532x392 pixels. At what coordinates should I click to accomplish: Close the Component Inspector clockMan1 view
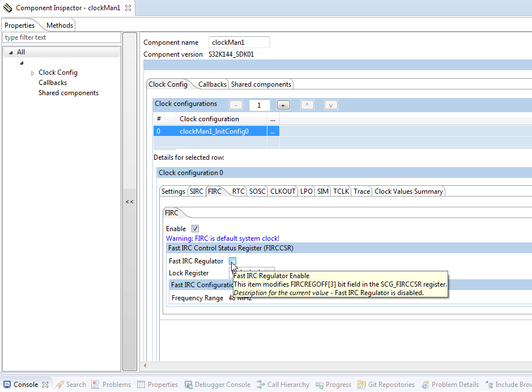click(128, 8)
